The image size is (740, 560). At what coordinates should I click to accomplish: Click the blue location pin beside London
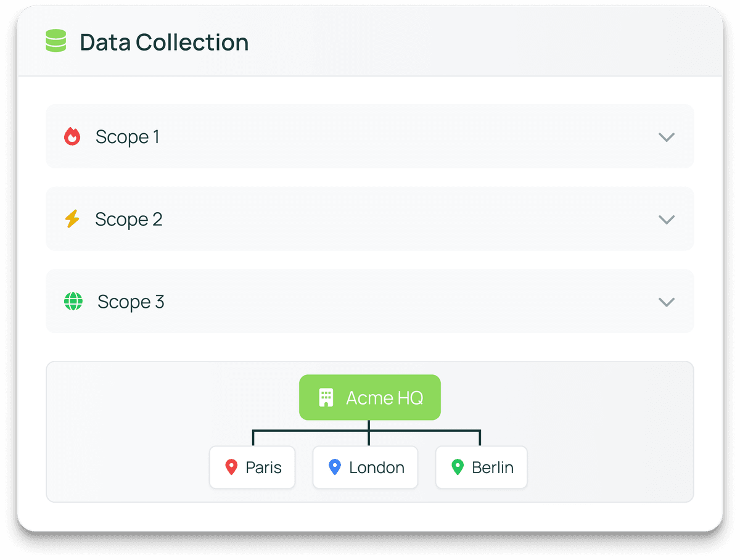click(x=334, y=467)
